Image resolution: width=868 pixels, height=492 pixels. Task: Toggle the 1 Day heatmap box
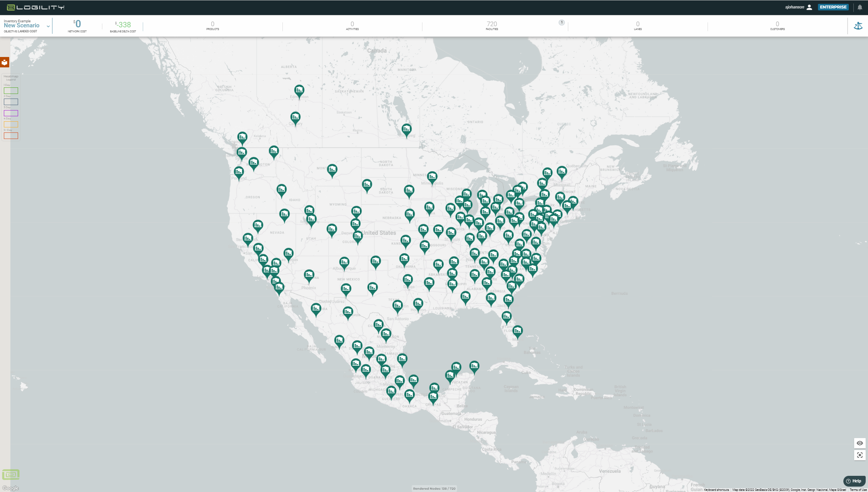click(x=11, y=91)
